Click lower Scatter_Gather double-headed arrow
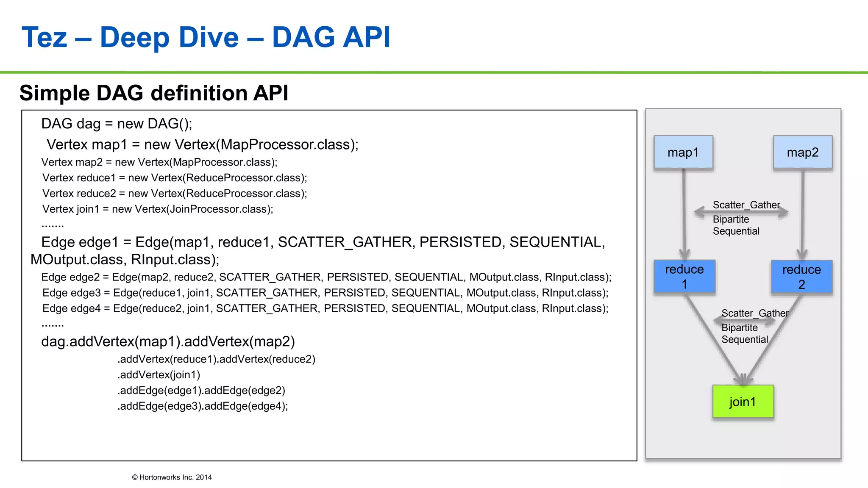Viewport: 868px width, 488px height. (x=744, y=321)
